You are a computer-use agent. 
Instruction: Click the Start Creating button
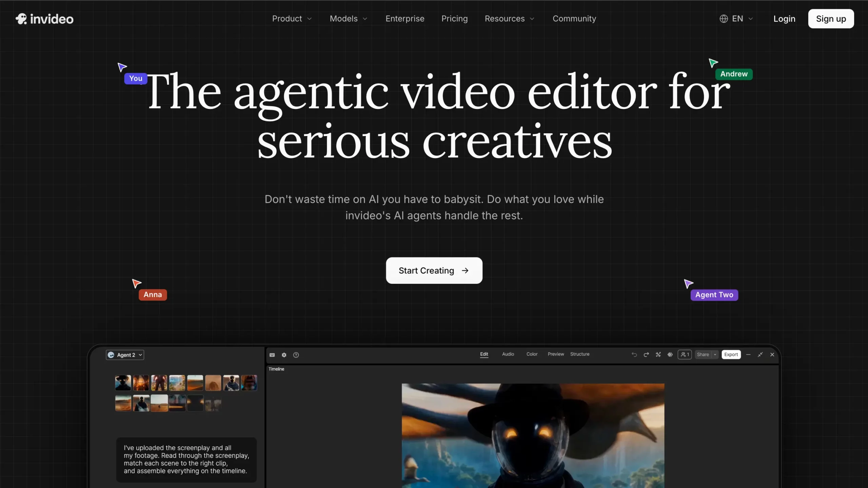(x=434, y=270)
